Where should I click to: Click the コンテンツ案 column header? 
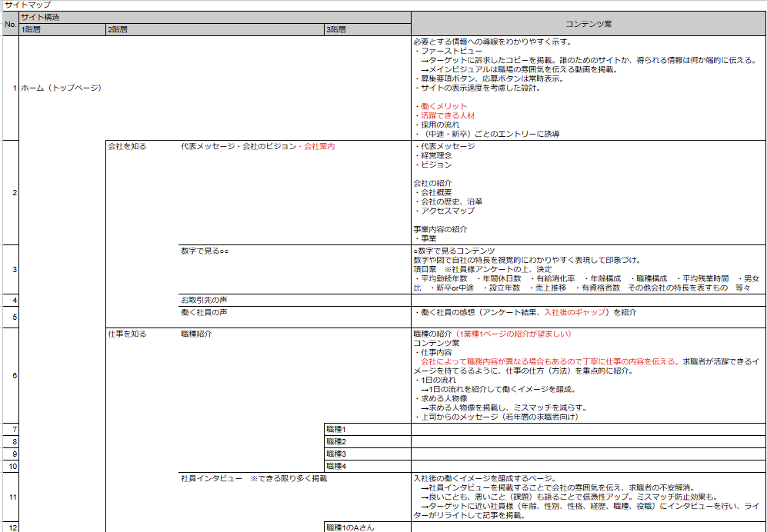coord(589,24)
